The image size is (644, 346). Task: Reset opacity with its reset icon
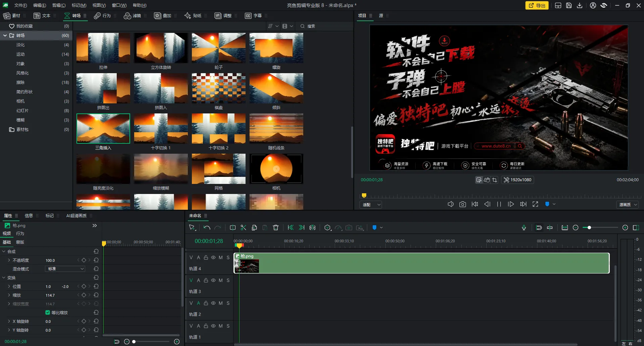tap(96, 260)
